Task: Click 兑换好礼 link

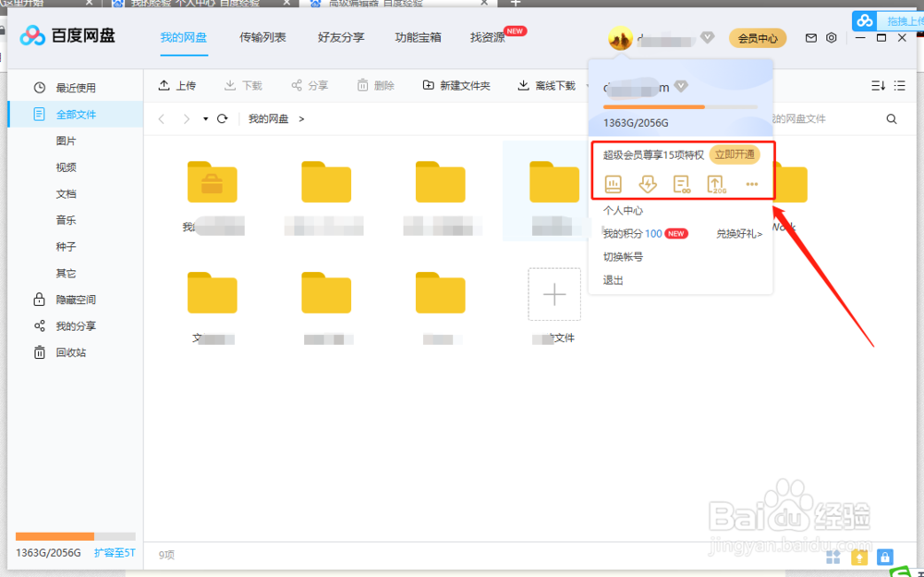Action: pos(739,234)
